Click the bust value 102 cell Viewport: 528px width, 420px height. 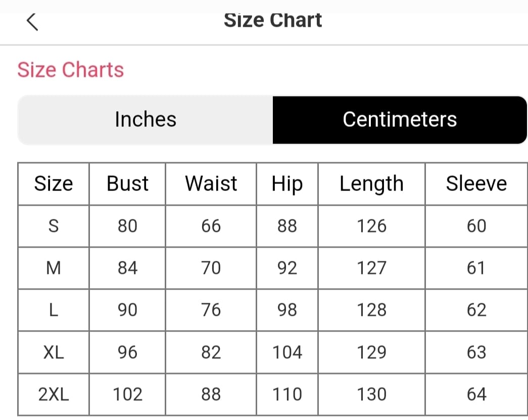click(x=127, y=394)
